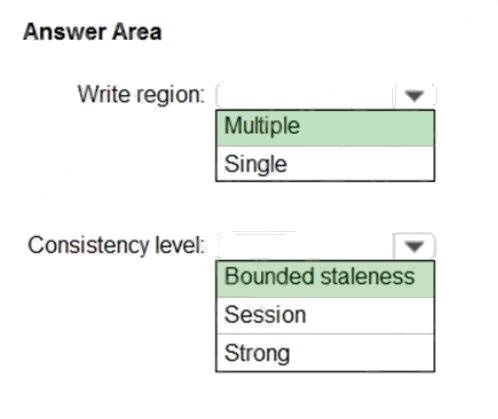Choose Single write region option
498x419 pixels.
tap(325, 163)
